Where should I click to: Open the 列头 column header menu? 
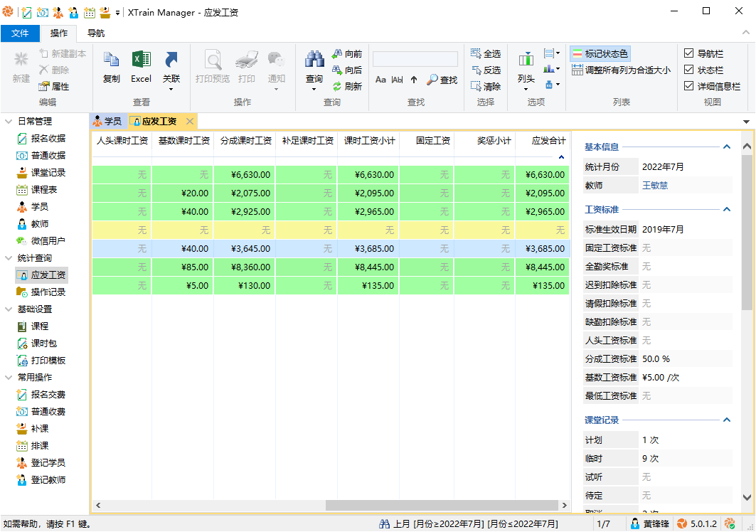tap(526, 71)
